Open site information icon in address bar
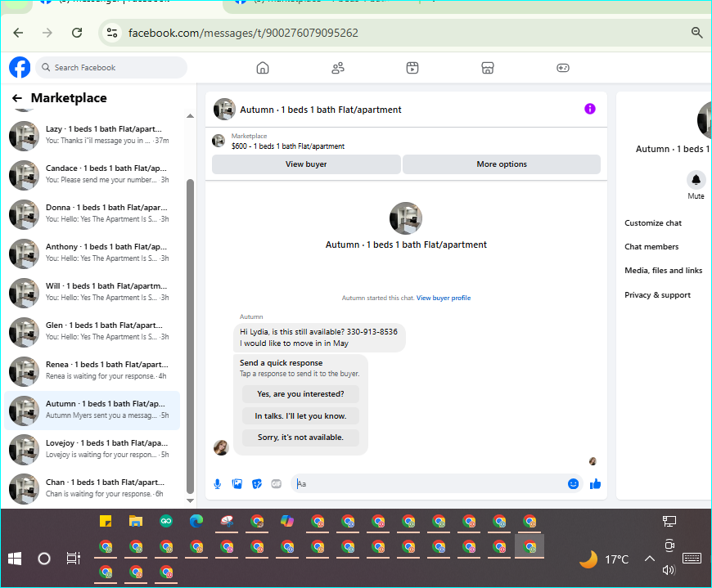This screenshot has height=588, width=712. pos(111,33)
